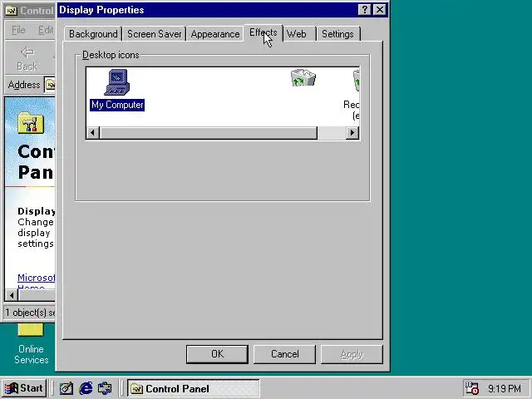This screenshot has height=399, width=532.
Task: Open the Web tab
Action: click(297, 34)
